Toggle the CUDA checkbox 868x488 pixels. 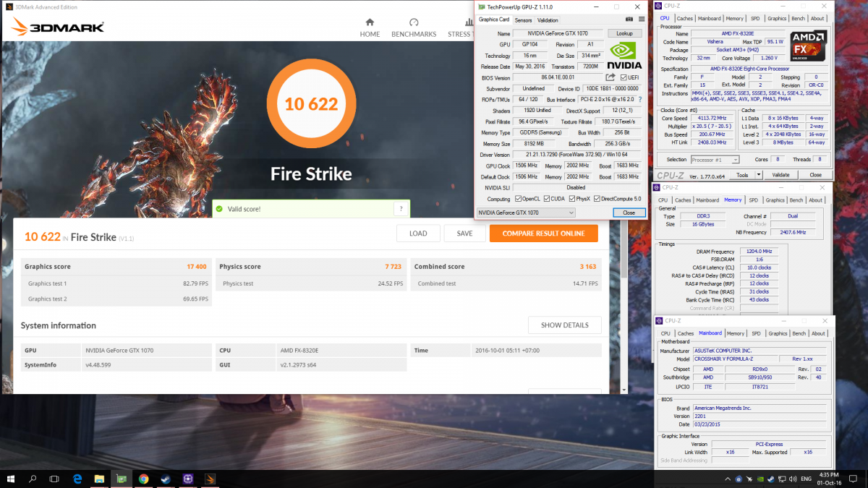click(546, 199)
